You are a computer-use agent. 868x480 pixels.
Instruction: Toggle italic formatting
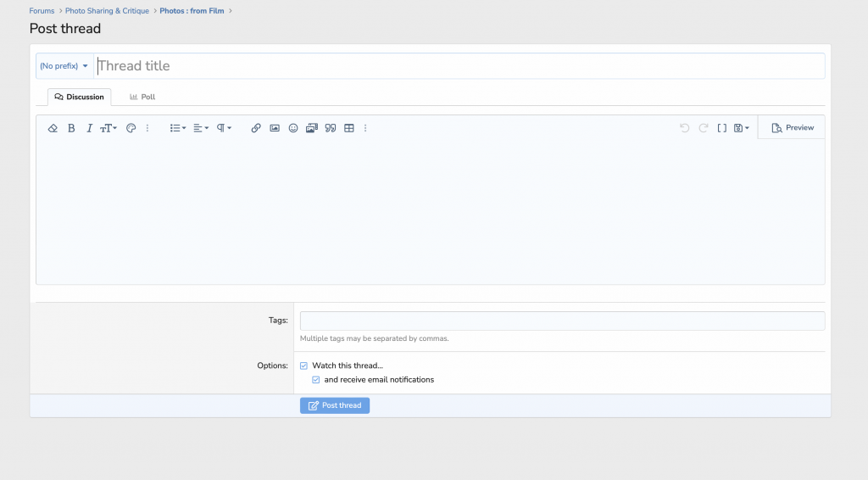point(89,128)
